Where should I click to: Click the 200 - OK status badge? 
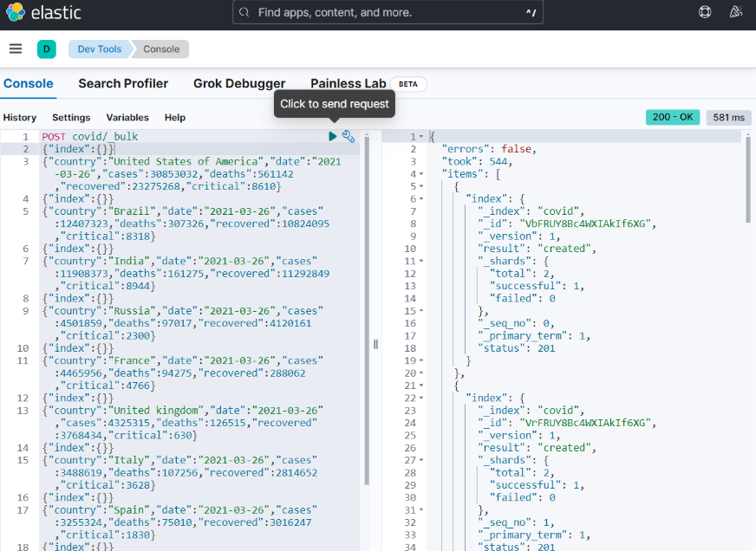pyautogui.click(x=673, y=117)
